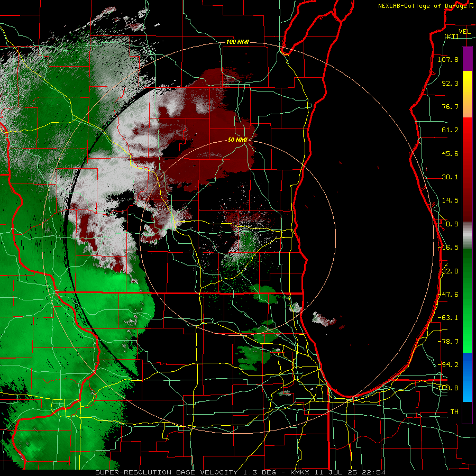Click the TH legend label
Screen dimensions: 476x476
[454, 412]
